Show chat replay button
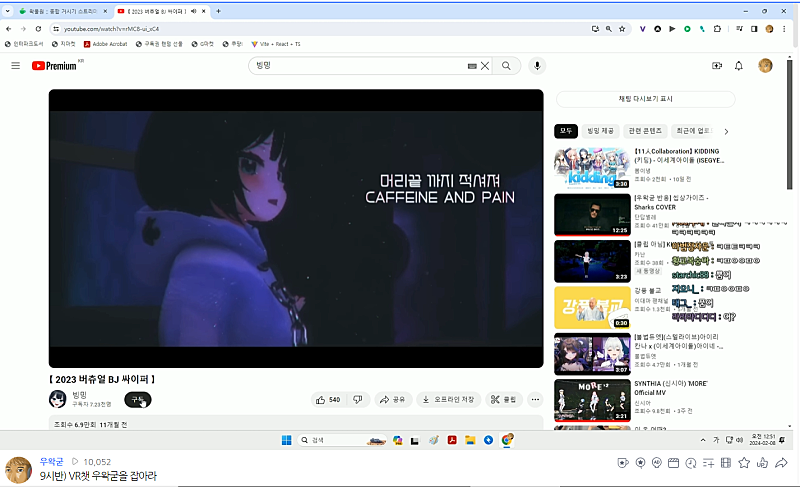Viewport: 800px width, 487px height. coord(645,99)
